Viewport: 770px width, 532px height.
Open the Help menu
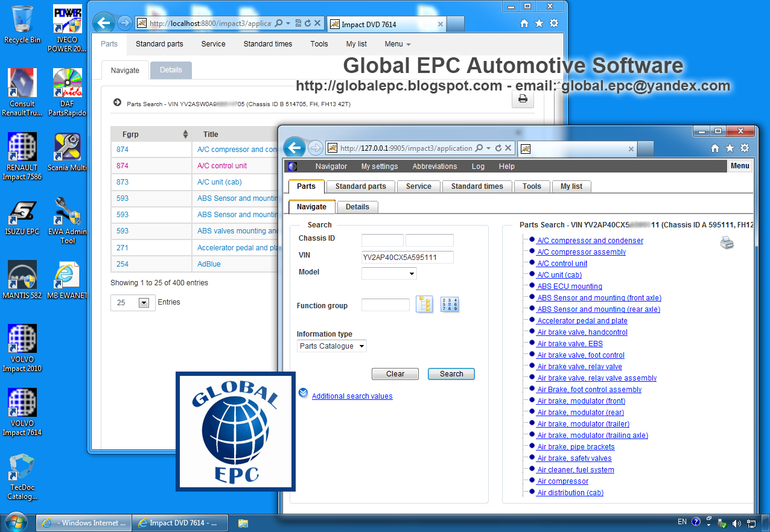[x=507, y=166]
